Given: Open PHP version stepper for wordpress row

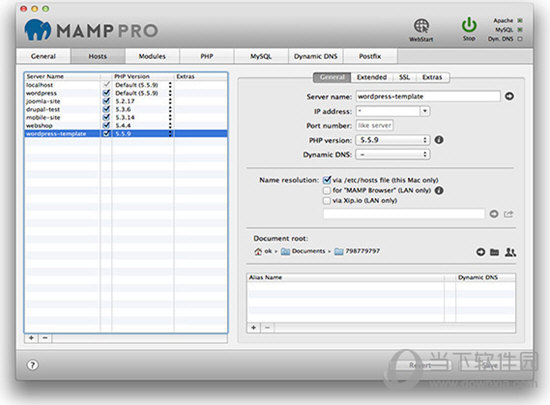Looking at the screenshot, I should [x=170, y=93].
